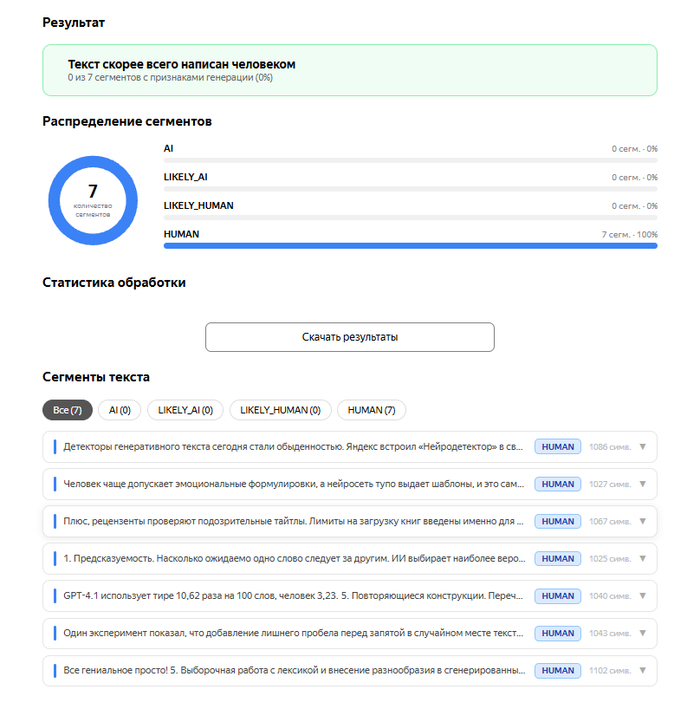Click the '0 сегм. - 0%' value beside LIKELY_AI
This screenshot has width=700, height=709.
[634, 177]
